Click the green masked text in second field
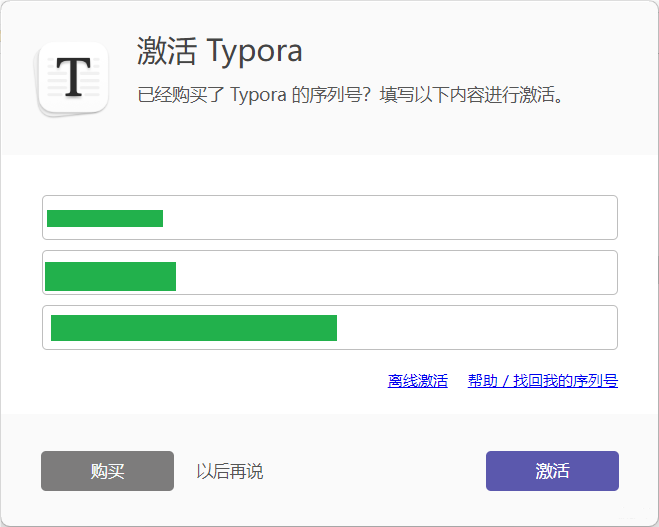The width and height of the screenshot is (659, 527). [x=110, y=276]
